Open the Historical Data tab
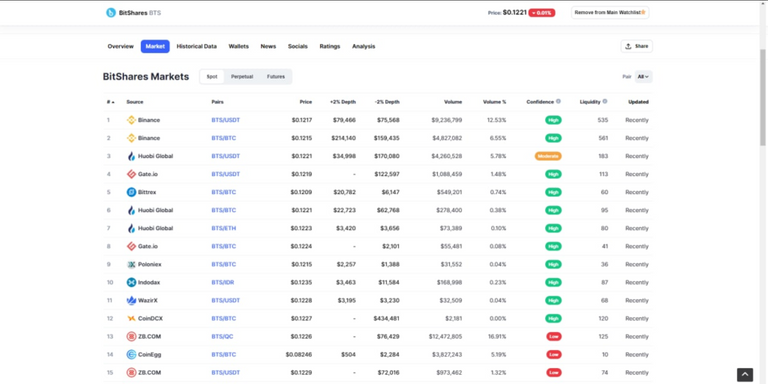 coord(196,46)
